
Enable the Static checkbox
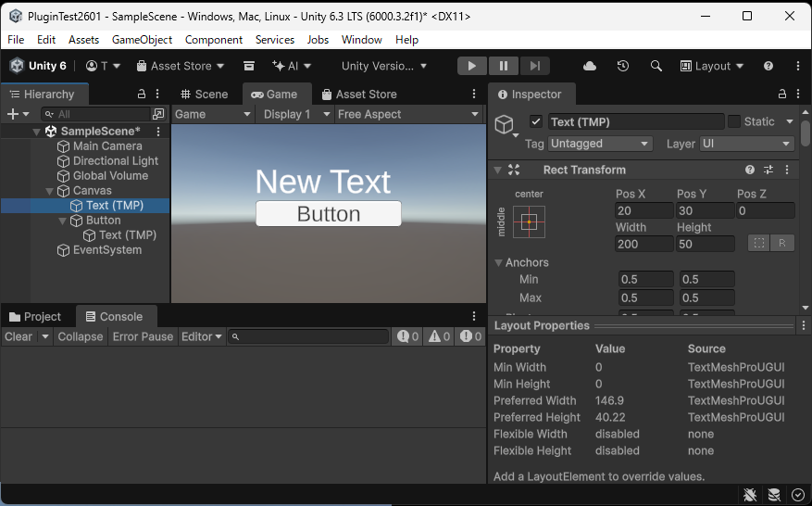(734, 121)
